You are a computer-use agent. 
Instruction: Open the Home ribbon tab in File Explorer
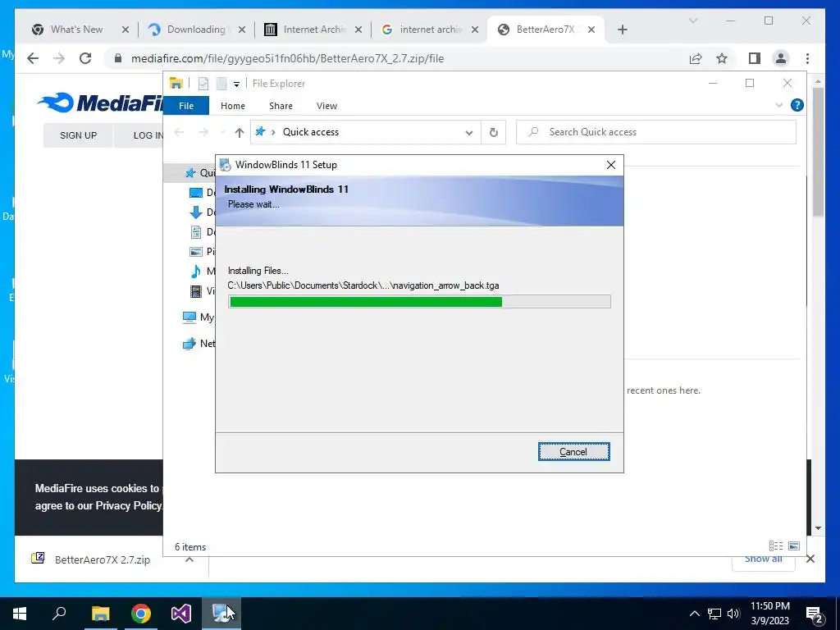232,106
